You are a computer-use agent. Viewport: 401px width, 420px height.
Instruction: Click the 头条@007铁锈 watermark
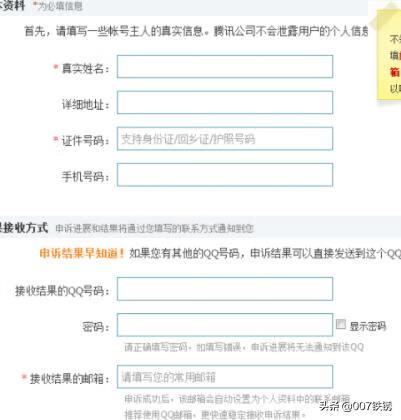(x=356, y=406)
